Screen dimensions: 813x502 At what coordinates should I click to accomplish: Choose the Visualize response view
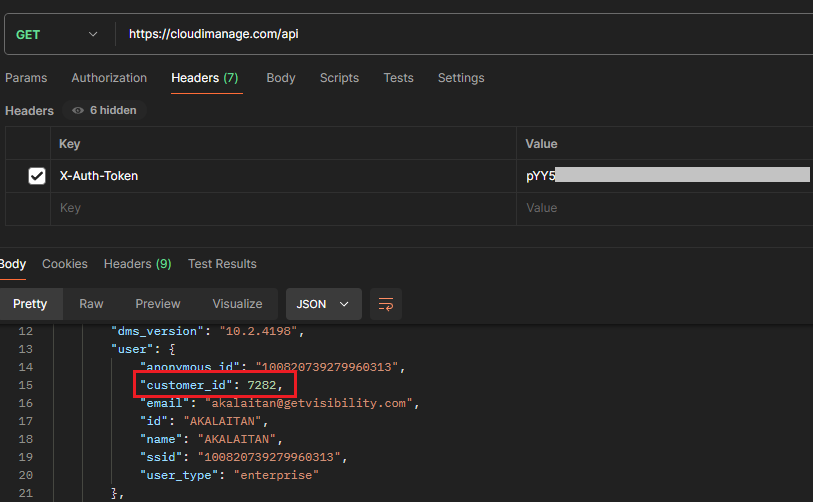point(237,303)
